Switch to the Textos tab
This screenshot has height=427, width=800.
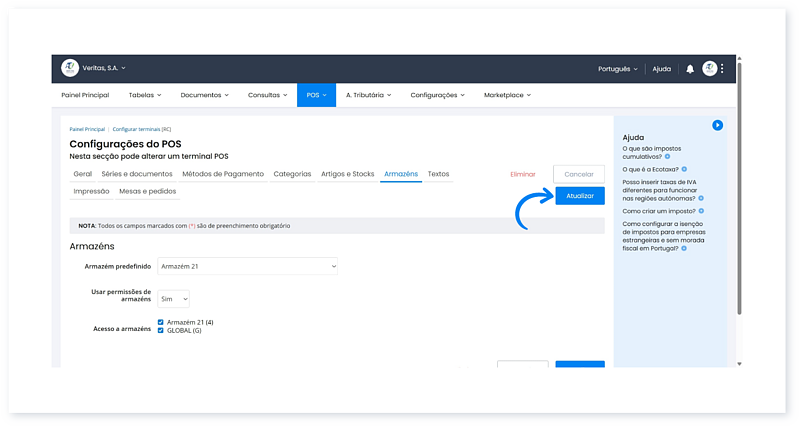[x=438, y=174]
